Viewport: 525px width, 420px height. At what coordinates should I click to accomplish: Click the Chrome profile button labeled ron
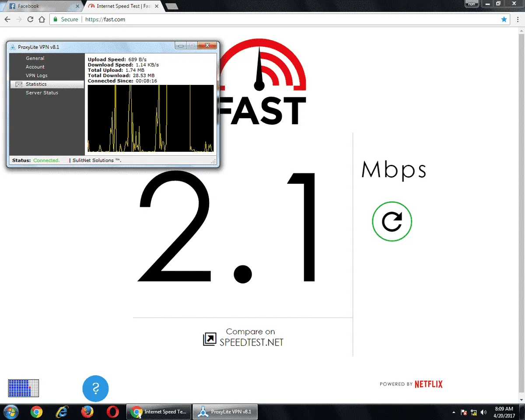pyautogui.click(x=472, y=3)
